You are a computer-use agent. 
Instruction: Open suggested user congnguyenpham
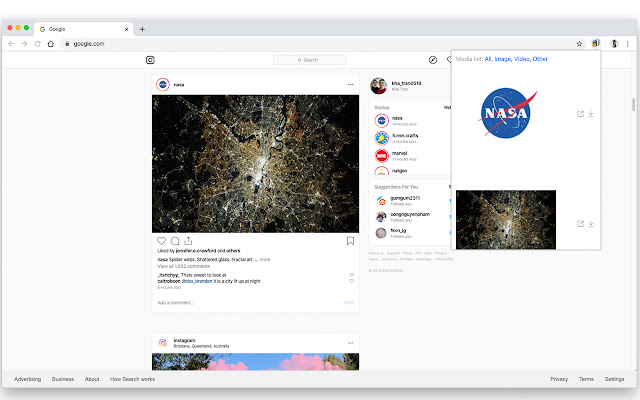click(410, 214)
